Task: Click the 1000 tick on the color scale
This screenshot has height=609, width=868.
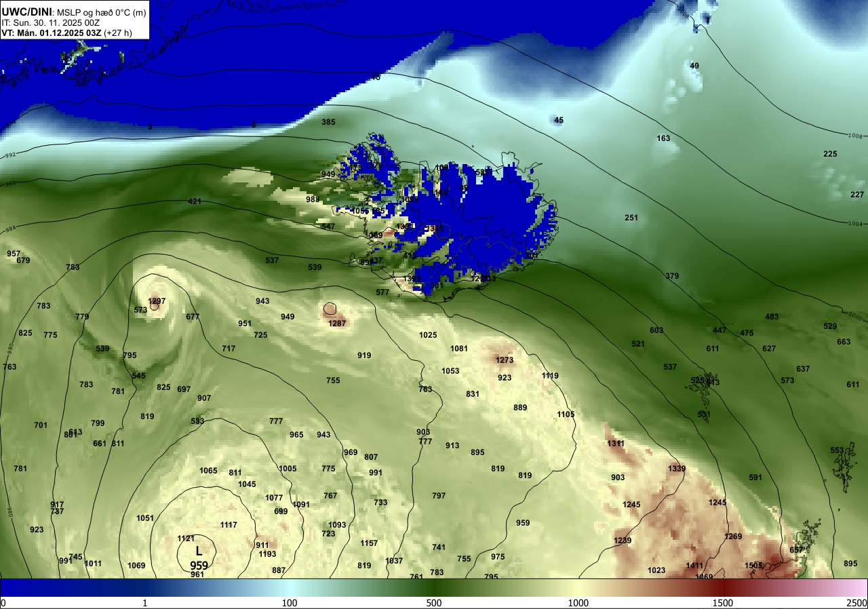Action: (x=578, y=603)
